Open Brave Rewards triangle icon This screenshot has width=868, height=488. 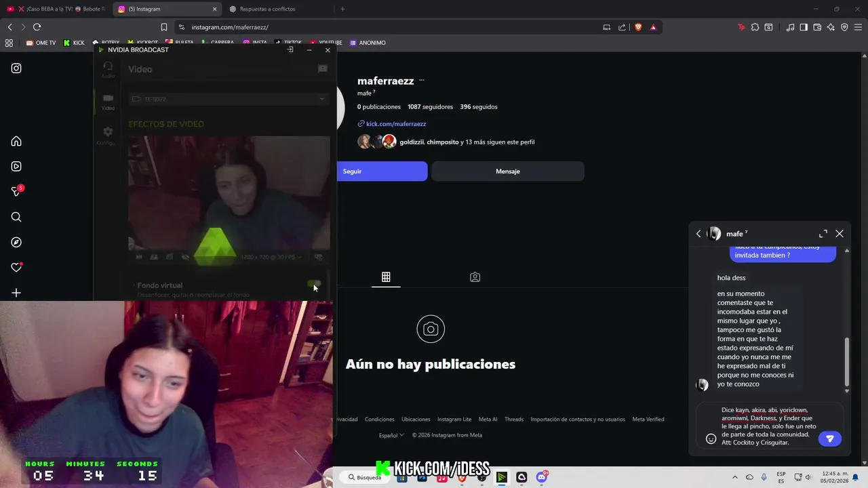(653, 27)
